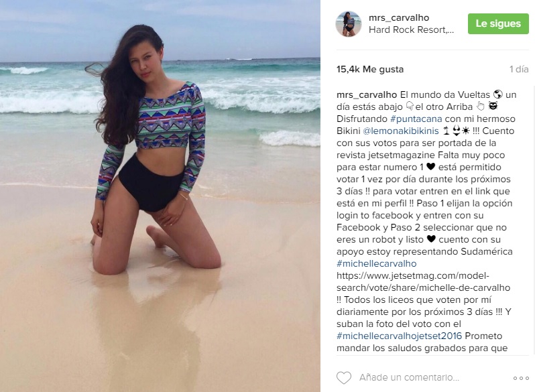This screenshot has width=535, height=392.
Task: Click the 1 día timestamp
Action: (519, 69)
